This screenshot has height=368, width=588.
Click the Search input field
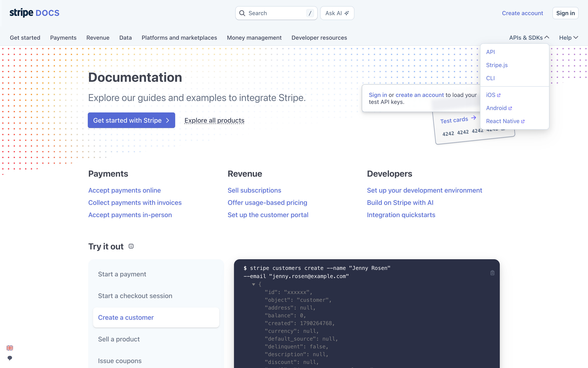pos(276,13)
